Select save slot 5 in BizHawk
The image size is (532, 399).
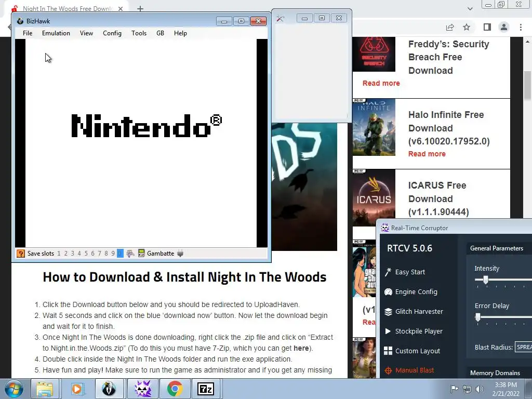tap(86, 254)
